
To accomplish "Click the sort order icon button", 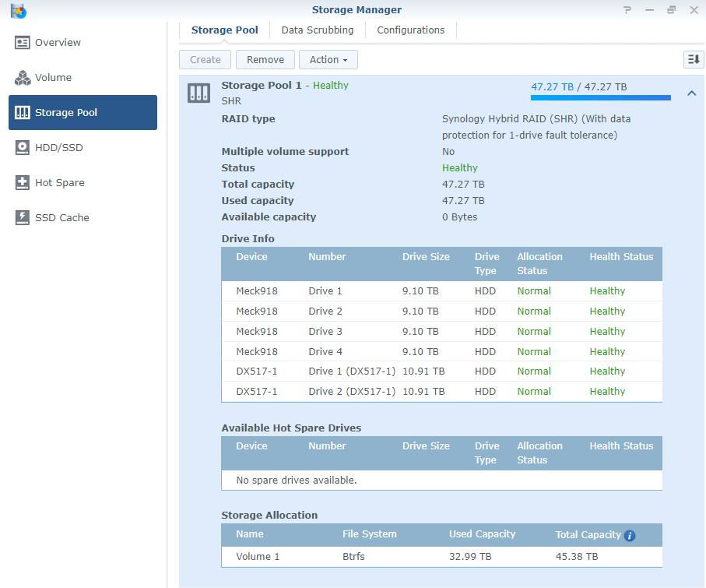I will pos(694,59).
